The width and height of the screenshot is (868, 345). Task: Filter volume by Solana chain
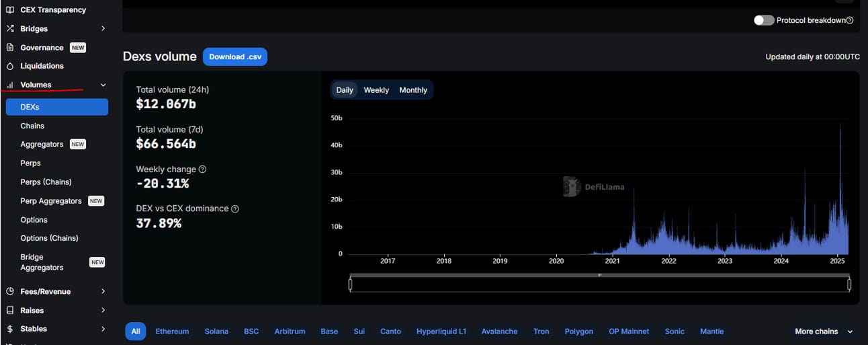pos(216,332)
